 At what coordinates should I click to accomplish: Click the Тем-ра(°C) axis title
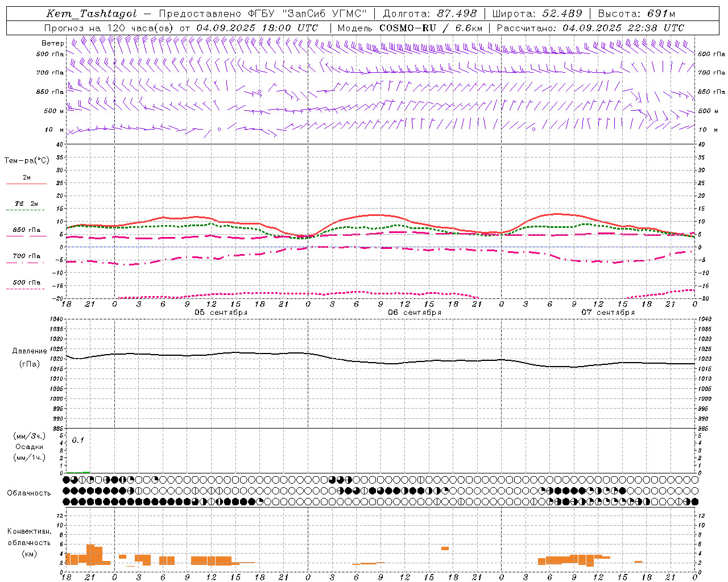tap(27, 161)
